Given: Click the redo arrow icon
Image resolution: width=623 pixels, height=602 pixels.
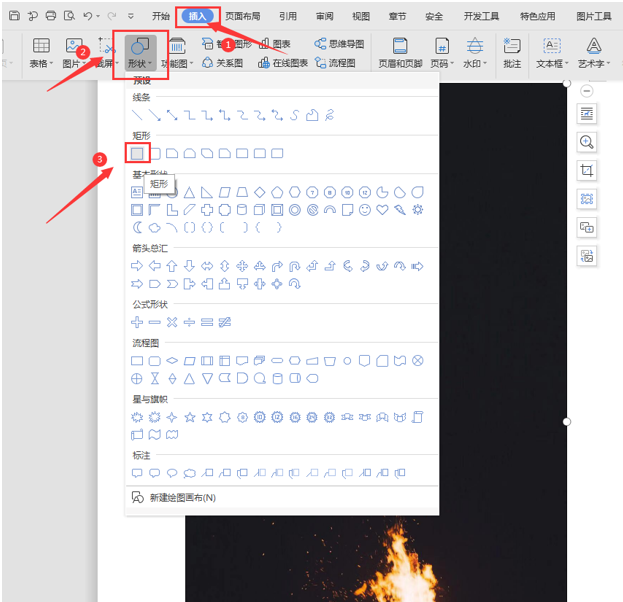Looking at the screenshot, I should click(112, 16).
